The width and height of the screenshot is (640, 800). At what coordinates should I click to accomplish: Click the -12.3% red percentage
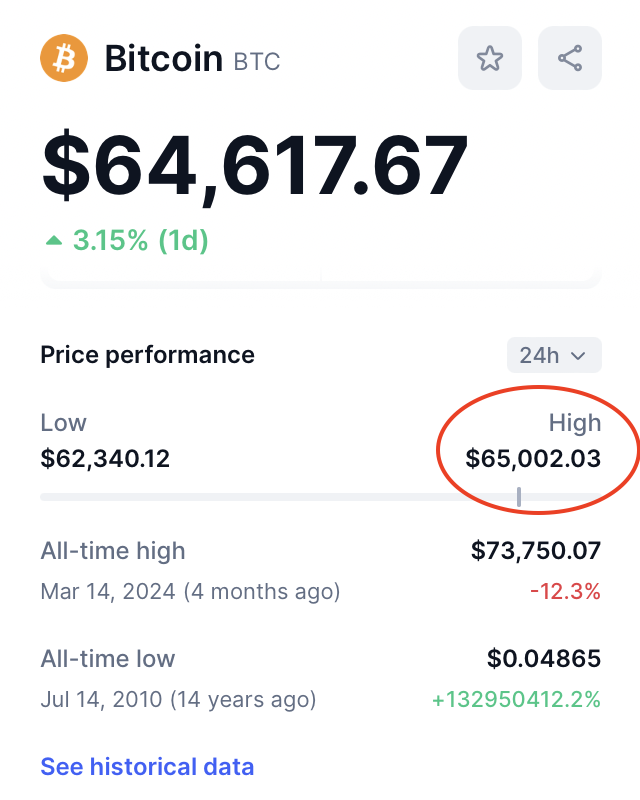click(565, 591)
